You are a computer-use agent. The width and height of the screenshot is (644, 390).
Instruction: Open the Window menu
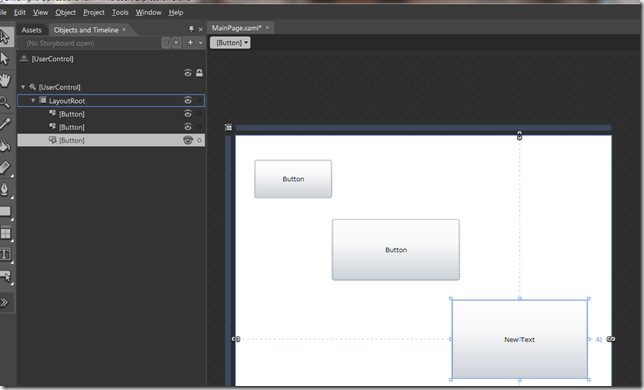pyautogui.click(x=148, y=12)
